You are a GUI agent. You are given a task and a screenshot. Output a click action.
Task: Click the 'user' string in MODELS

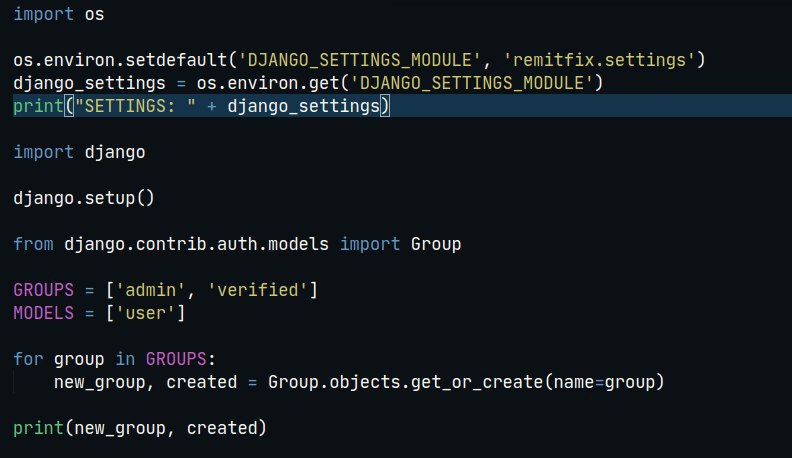pos(145,313)
